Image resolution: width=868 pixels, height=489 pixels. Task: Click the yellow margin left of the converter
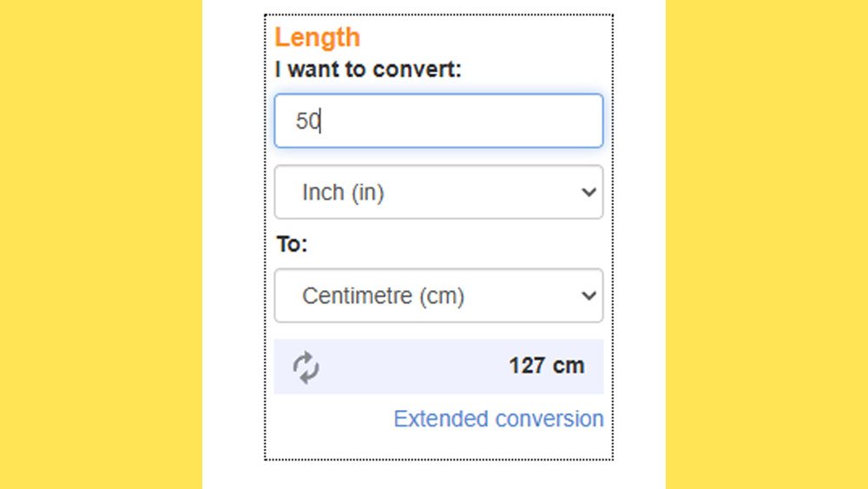point(101,244)
